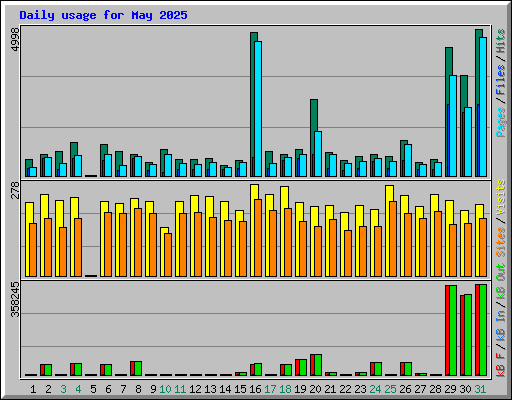Select green weekend day 3 label
The image size is (512, 400).
click(63, 389)
